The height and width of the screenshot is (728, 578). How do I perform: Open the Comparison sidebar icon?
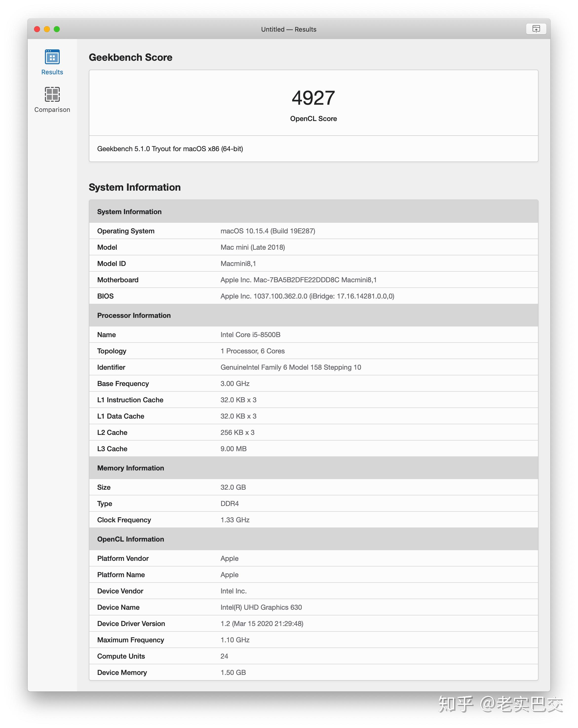(52, 94)
